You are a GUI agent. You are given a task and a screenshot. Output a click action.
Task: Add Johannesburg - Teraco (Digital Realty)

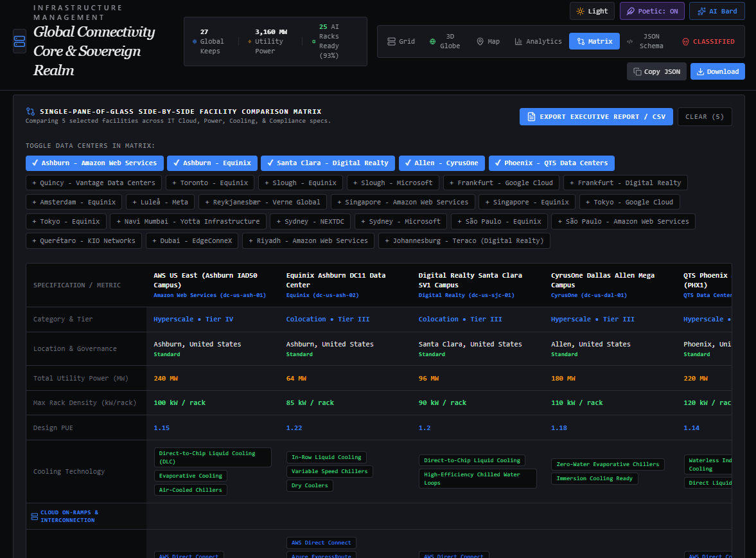pos(464,241)
